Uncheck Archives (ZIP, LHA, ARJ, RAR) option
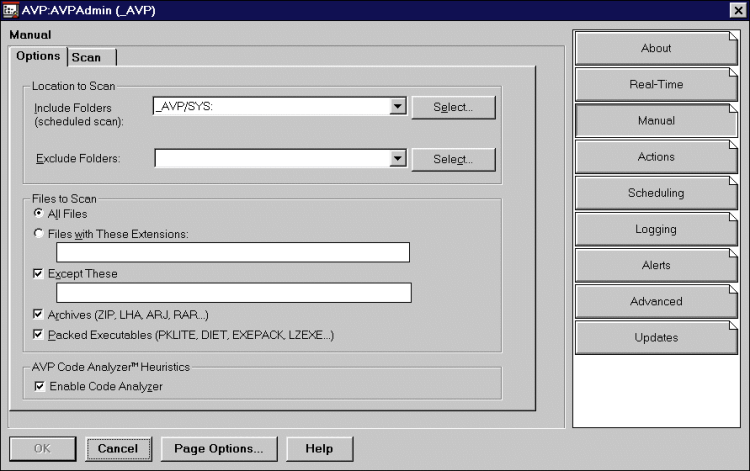This screenshot has height=471, width=750. [x=38, y=314]
